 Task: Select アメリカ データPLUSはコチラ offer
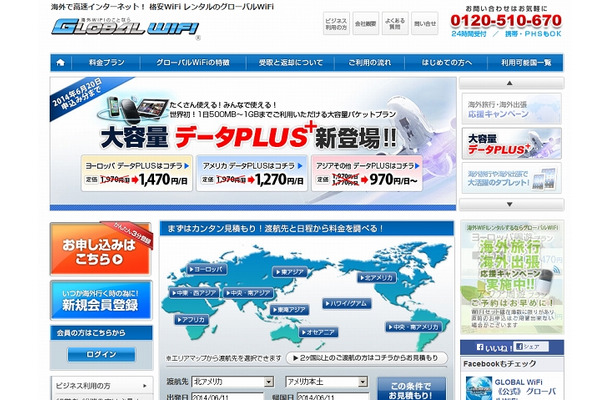click(252, 174)
